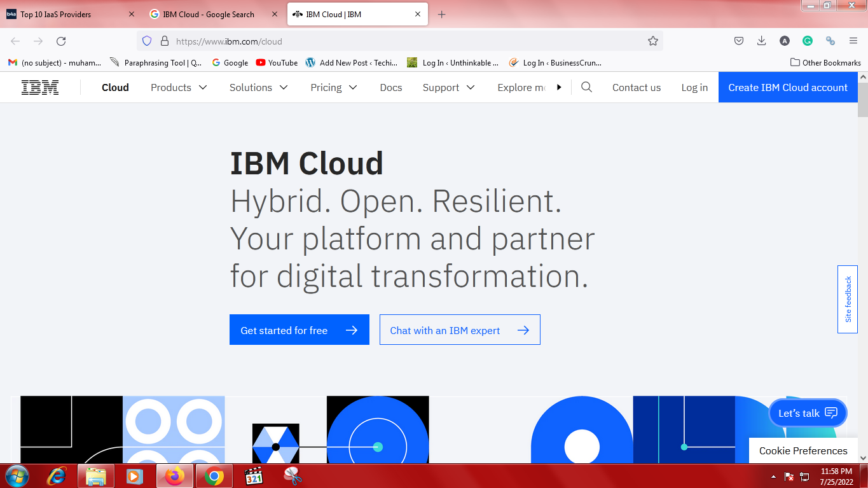Close the Top 10 IaaS Providers tab
Image resolution: width=868 pixels, height=488 pixels.
tap(132, 14)
